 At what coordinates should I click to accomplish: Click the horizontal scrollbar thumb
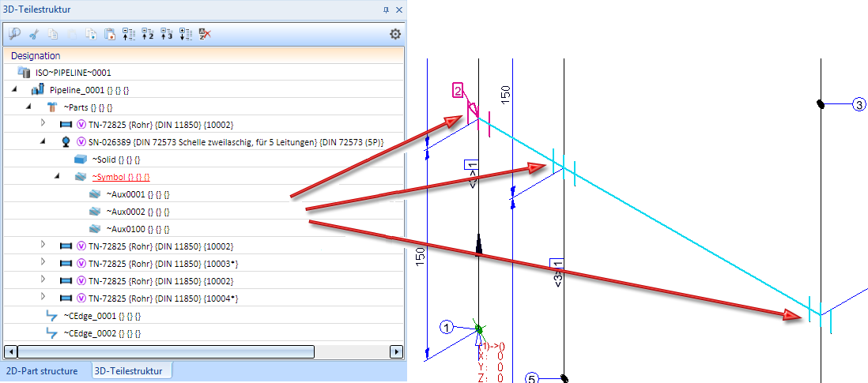[x=166, y=351]
